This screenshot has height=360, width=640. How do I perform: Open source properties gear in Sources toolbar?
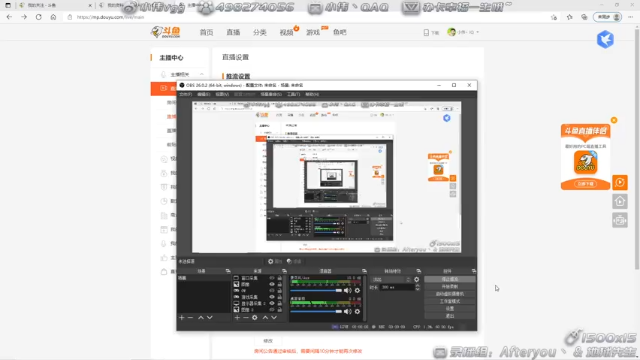click(255, 318)
